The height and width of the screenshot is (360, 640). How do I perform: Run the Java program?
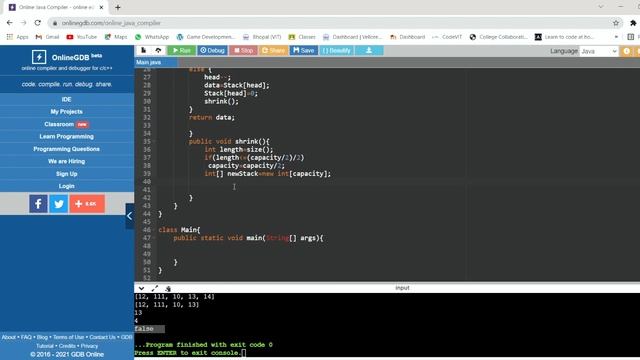click(182, 50)
